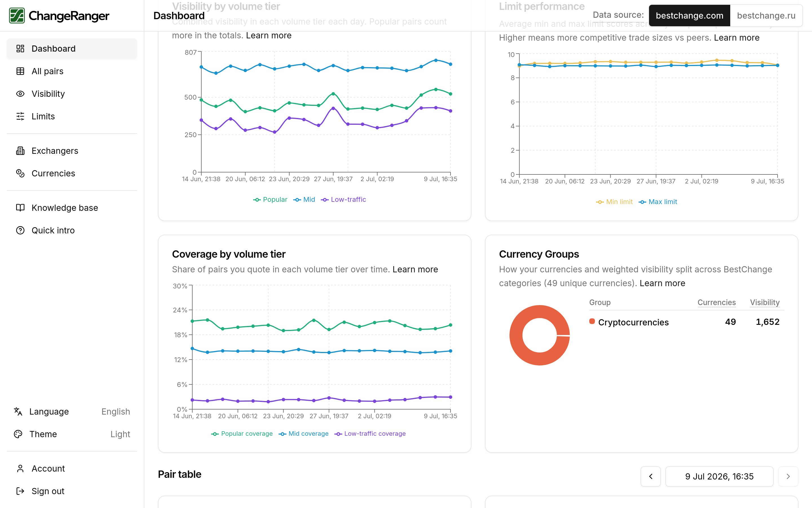The width and height of the screenshot is (812, 508).
Task: Click the Theme palette icon
Action: [18, 434]
